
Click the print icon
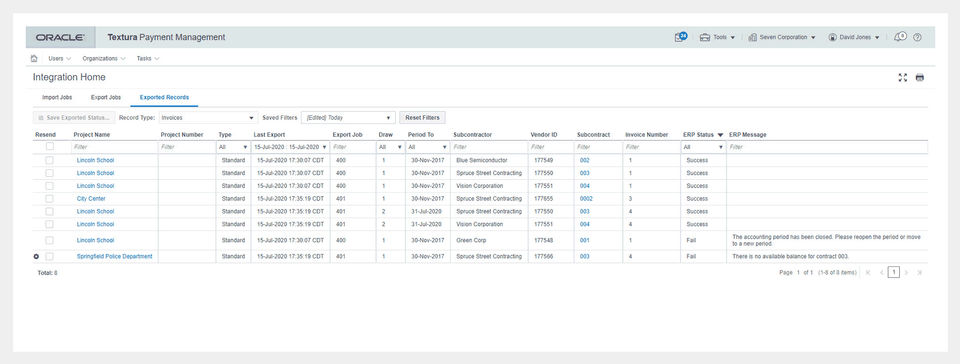tap(920, 78)
